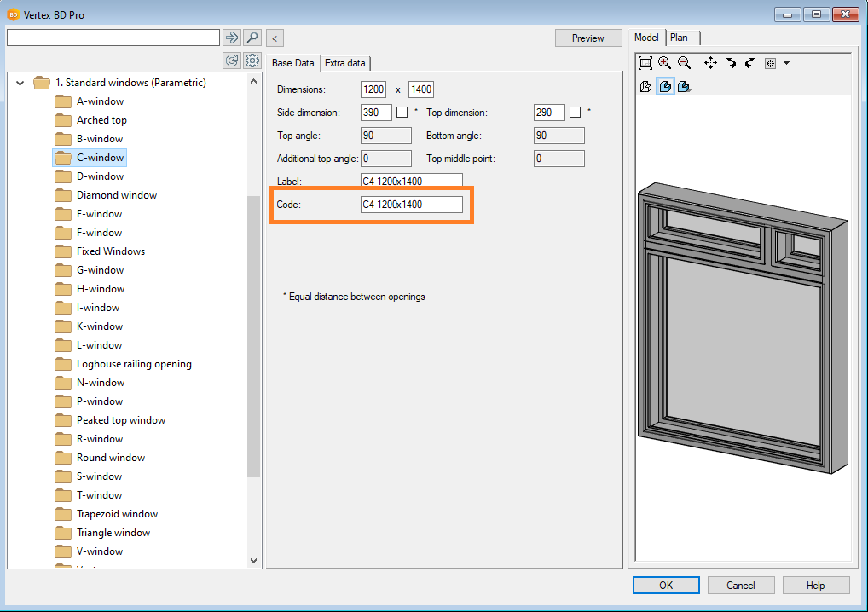This screenshot has height=612, width=868.
Task: Enable equal distance checkbox for Top dimension
Action: [x=575, y=113]
